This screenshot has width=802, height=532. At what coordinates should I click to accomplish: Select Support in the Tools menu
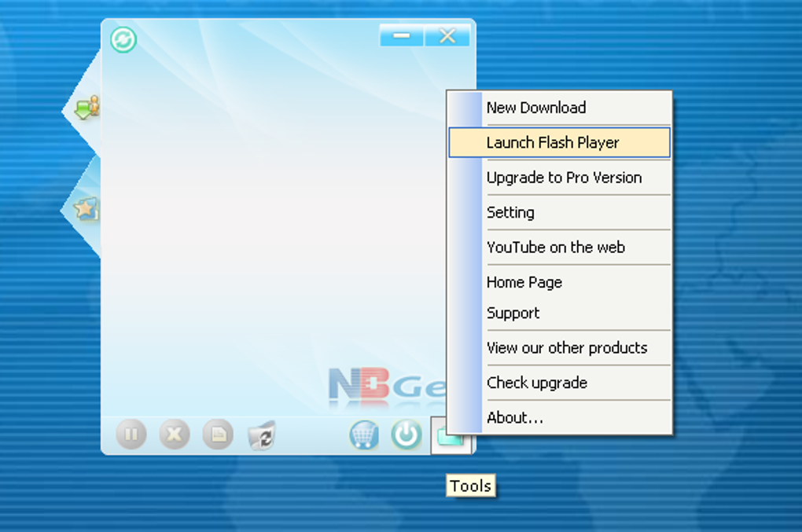(560, 313)
